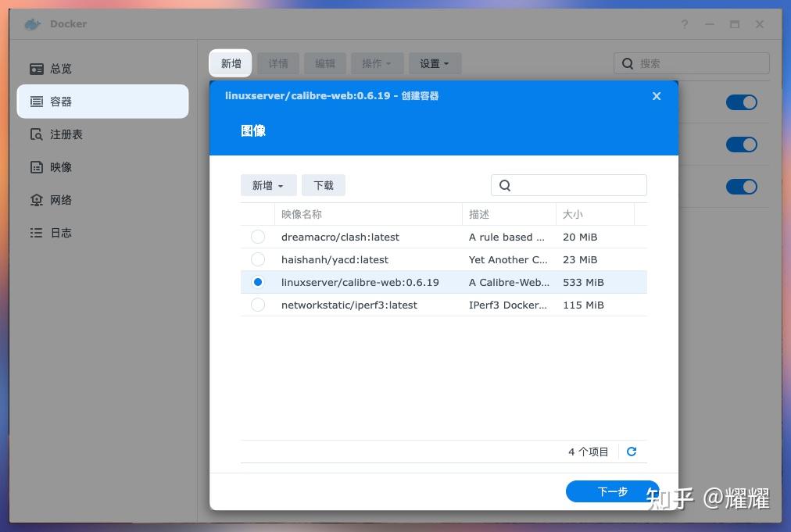This screenshot has height=532, width=791.
Task: Open 总览 overview in sidebar
Action: 103,69
